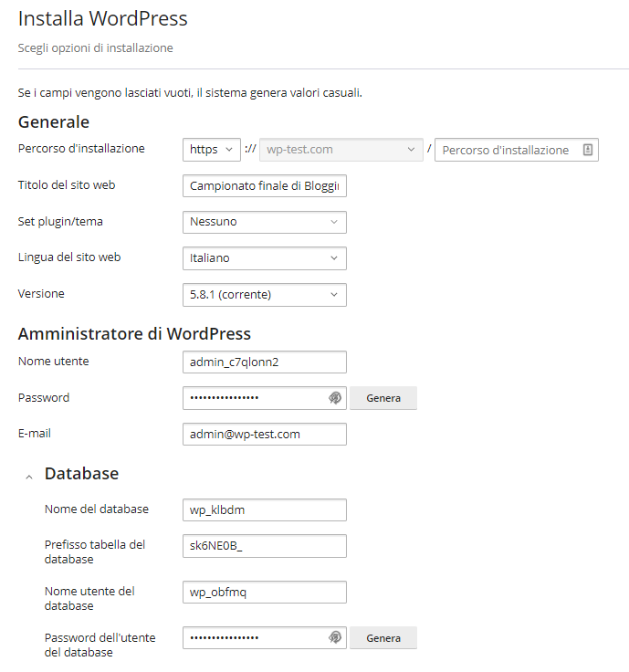
Task: Open the wp-test.com domain dropdown
Action: click(341, 150)
